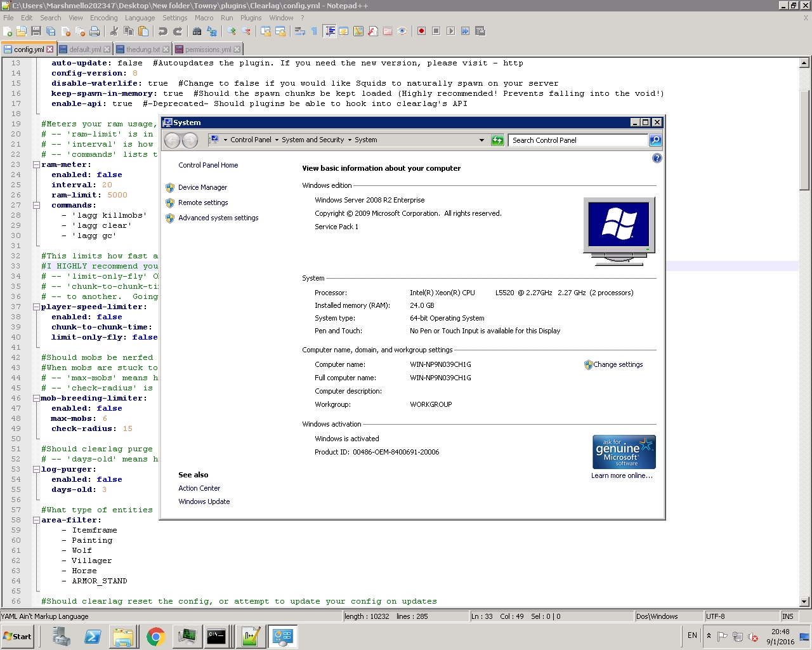Click the Search Control Panel box
This screenshot has width=812, height=650.
pos(577,140)
